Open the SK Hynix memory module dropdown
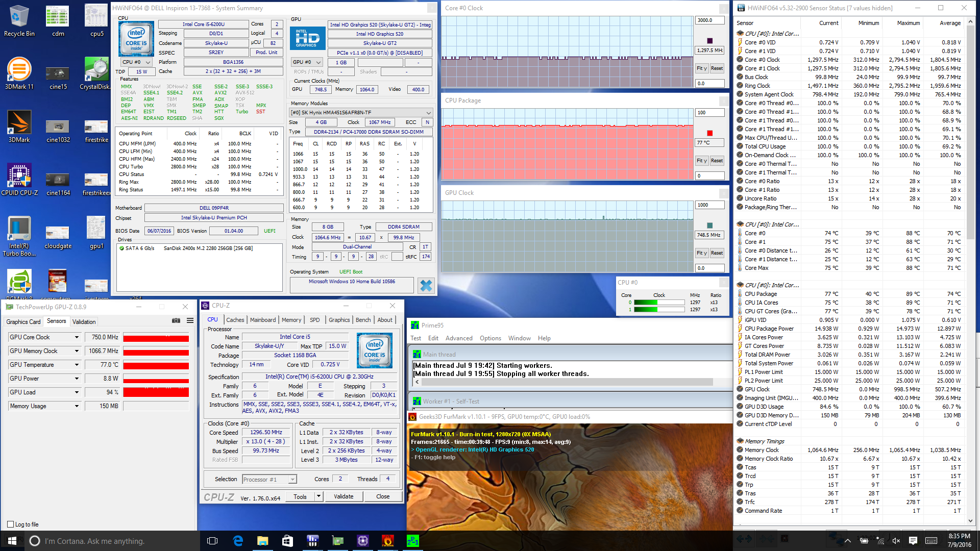The image size is (980, 551). 361,113
